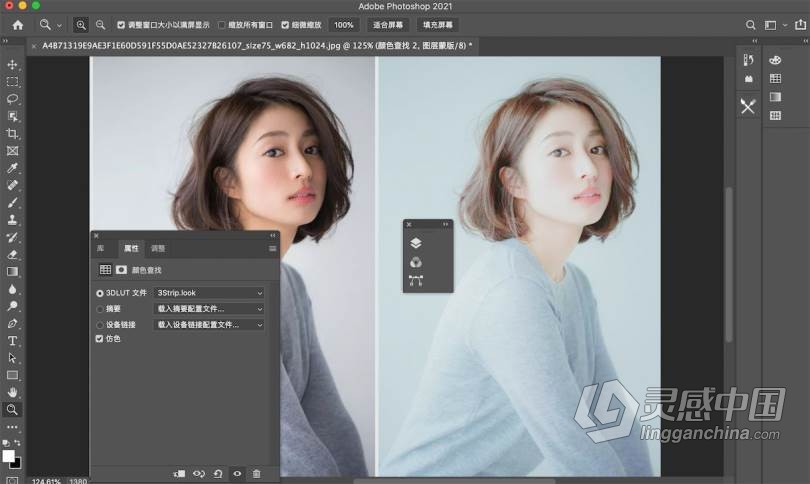Open the Patterns panel icon
Viewport: 810px width, 484px height.
pos(775,115)
